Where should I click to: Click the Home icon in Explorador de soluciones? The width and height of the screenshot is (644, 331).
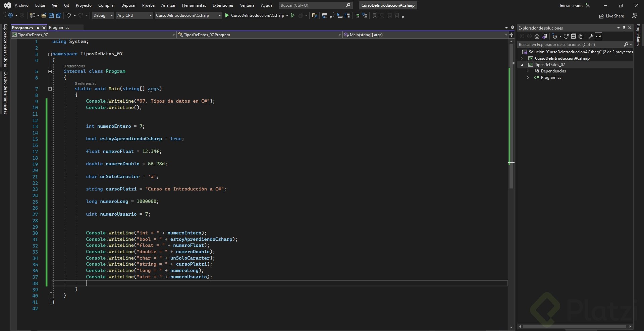537,36
